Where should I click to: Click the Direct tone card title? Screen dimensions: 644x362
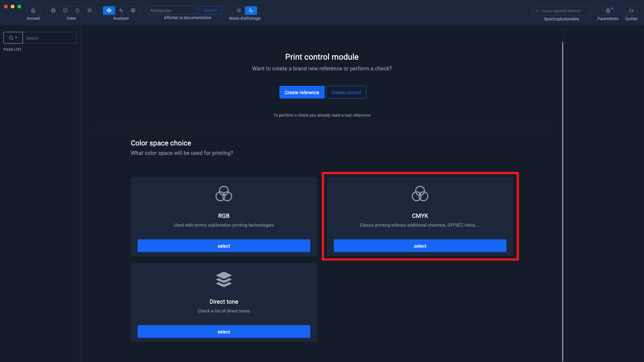click(x=224, y=302)
